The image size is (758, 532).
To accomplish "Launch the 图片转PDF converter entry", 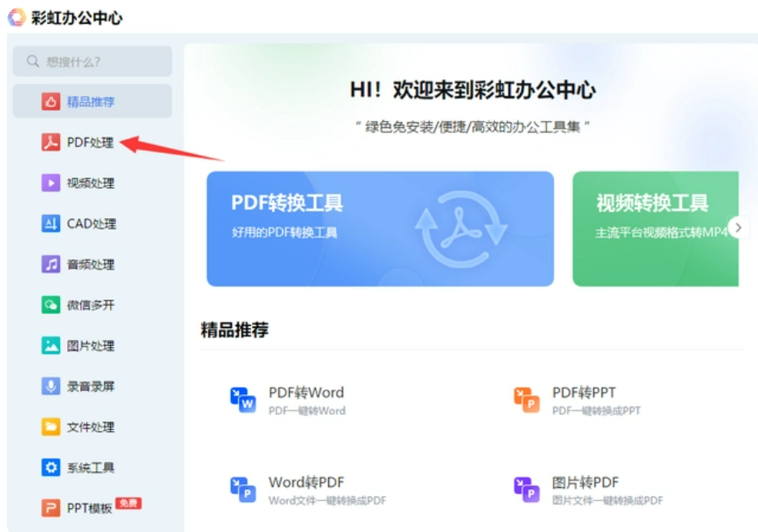I will [x=589, y=490].
